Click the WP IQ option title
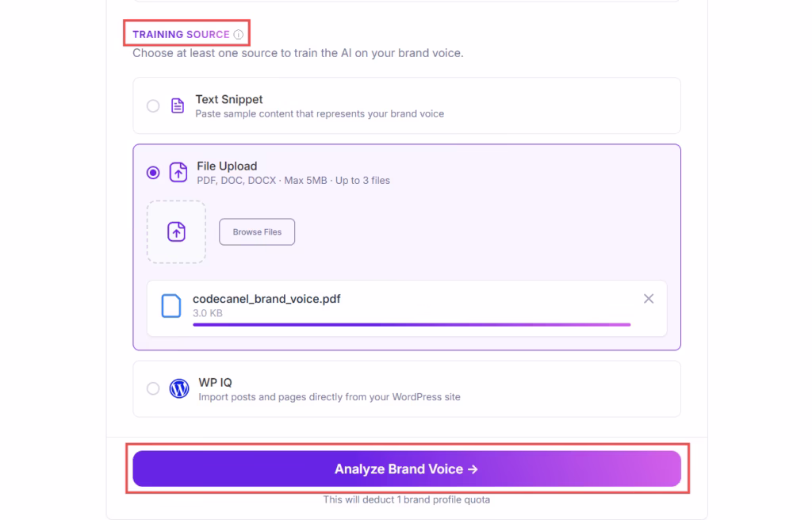Viewport: 812px width, 520px height. (216, 383)
